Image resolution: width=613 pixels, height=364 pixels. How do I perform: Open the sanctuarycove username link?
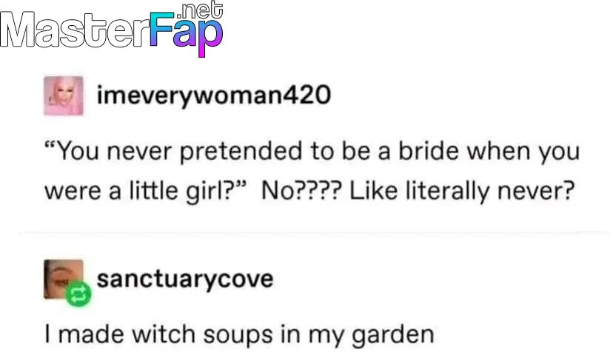point(185,279)
